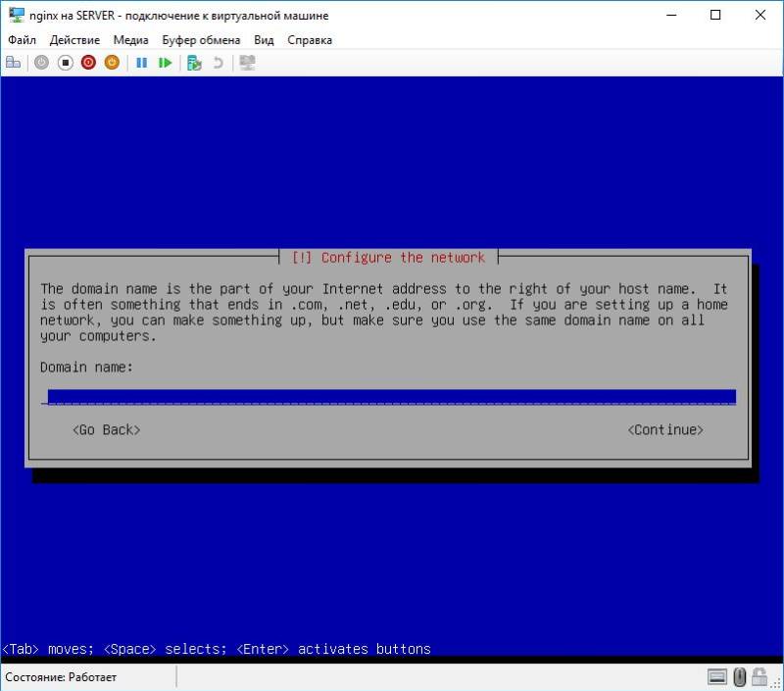Open the Действие menu
The image size is (784, 691).
click(x=77, y=40)
